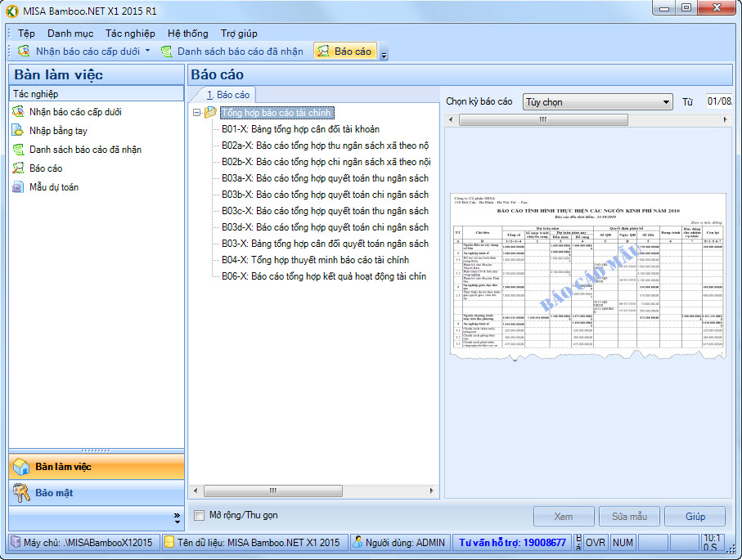Select the B03c-X report tree item
This screenshot has width=742, height=560.
pos(325,211)
